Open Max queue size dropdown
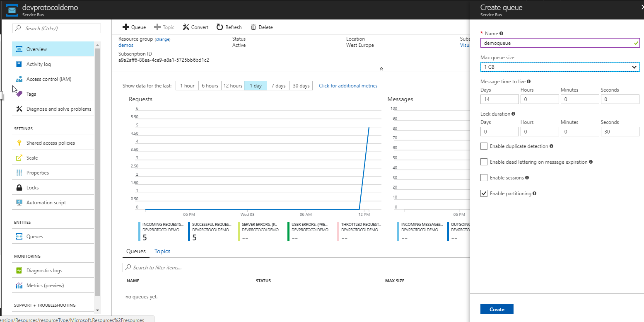644x322 pixels. coord(560,67)
